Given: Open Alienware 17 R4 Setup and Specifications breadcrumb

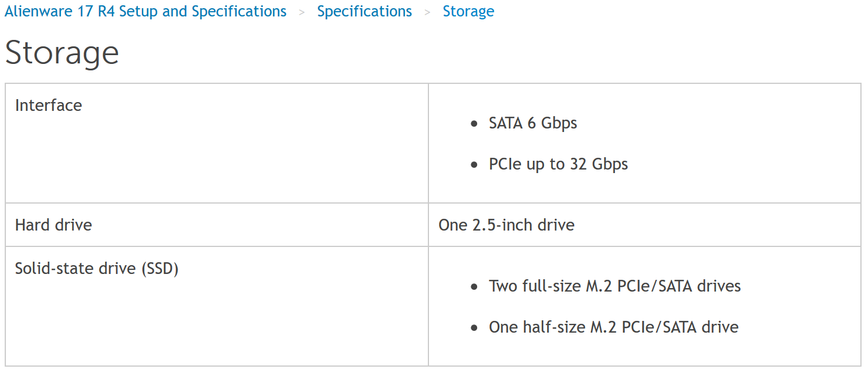Looking at the screenshot, I should click(x=146, y=11).
